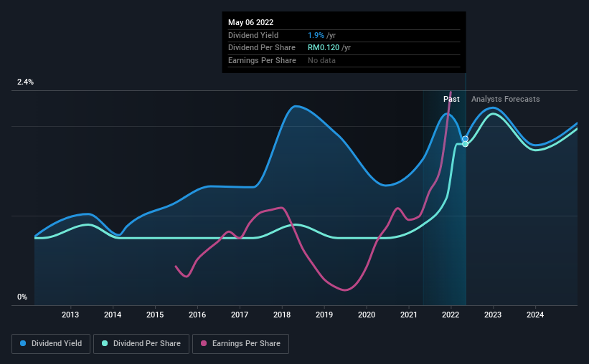Click the 1.9% dividend yield value
Viewport: 589px width, 364px height.
pyautogui.click(x=316, y=35)
